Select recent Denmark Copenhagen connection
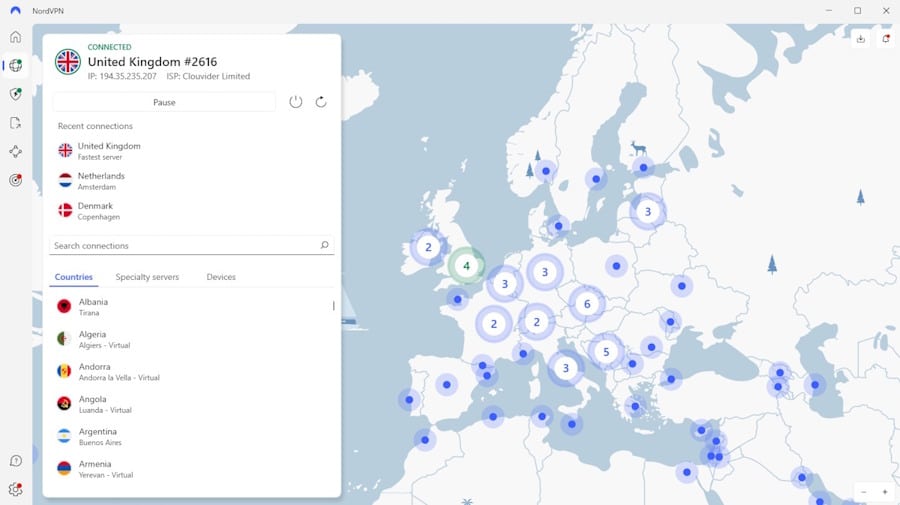Screen dimensions: 900x505 pos(191,211)
